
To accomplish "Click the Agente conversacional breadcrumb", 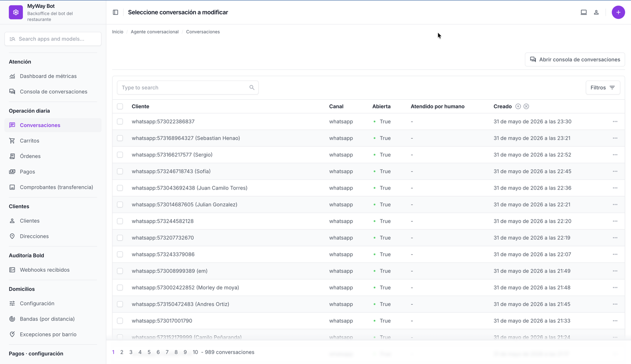I will [x=155, y=32].
